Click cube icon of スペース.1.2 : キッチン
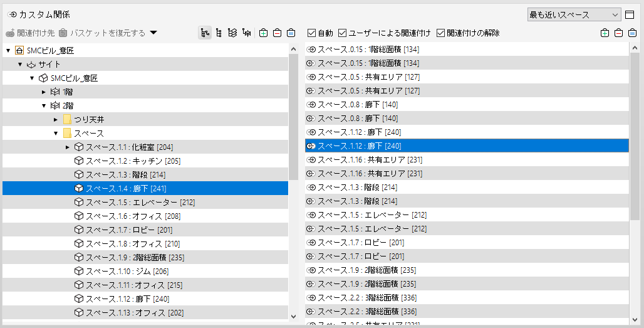The height and width of the screenshot is (328, 644). click(x=79, y=161)
